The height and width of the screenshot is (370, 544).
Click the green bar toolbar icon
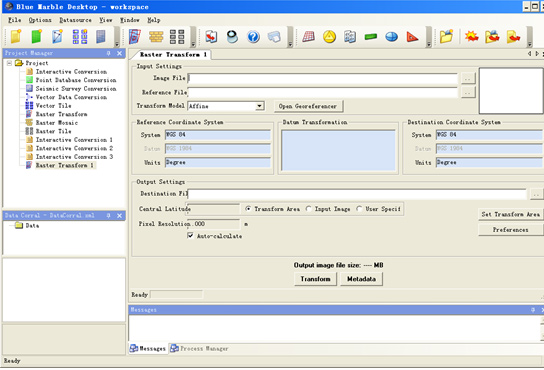coord(371,36)
